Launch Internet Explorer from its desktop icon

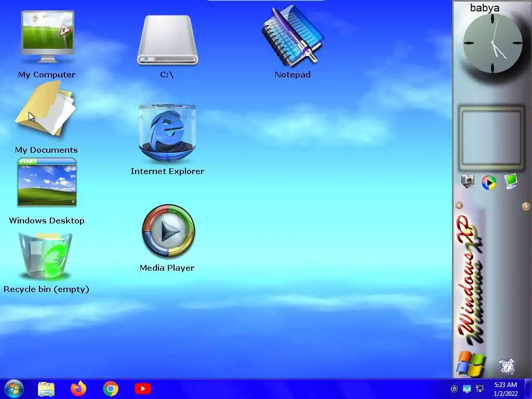pos(168,134)
